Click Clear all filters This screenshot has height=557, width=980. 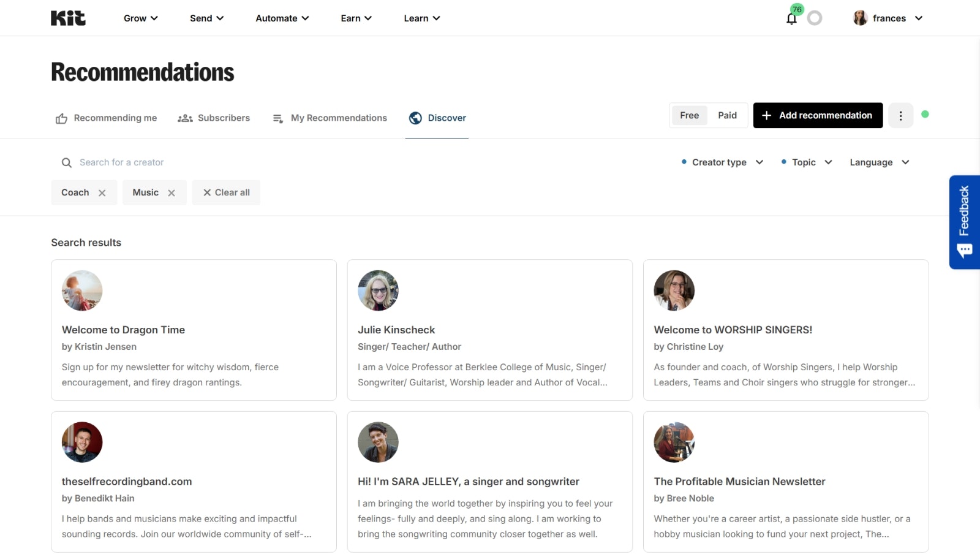click(226, 192)
